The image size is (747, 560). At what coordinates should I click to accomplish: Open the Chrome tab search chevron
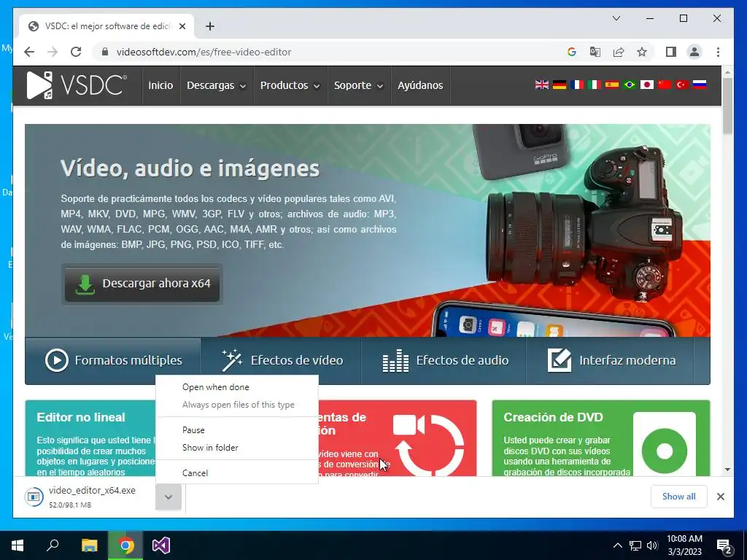pos(616,18)
